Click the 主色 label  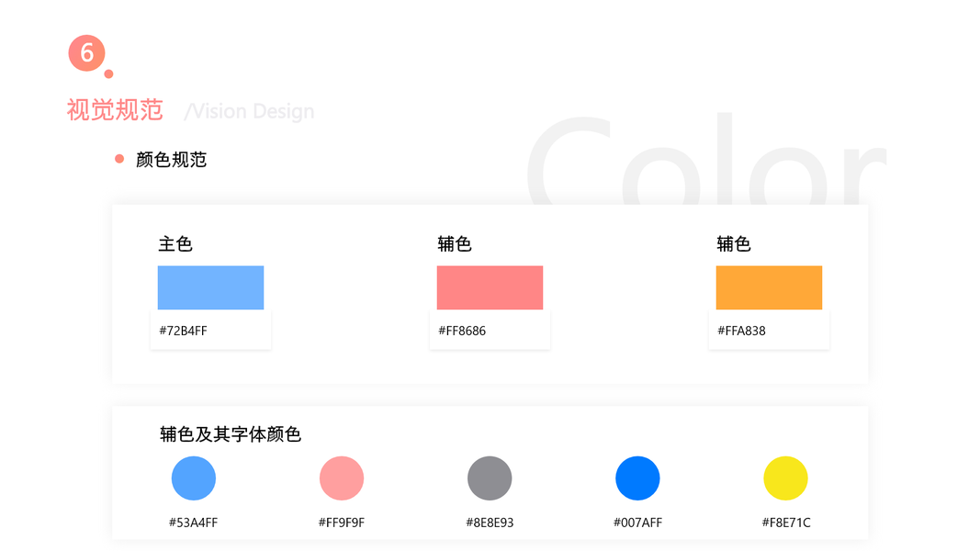[x=175, y=244]
